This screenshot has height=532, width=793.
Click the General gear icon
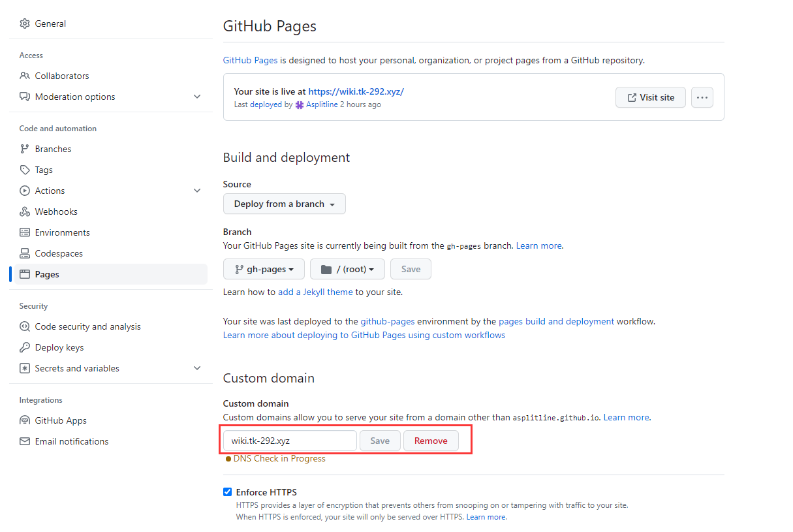25,23
